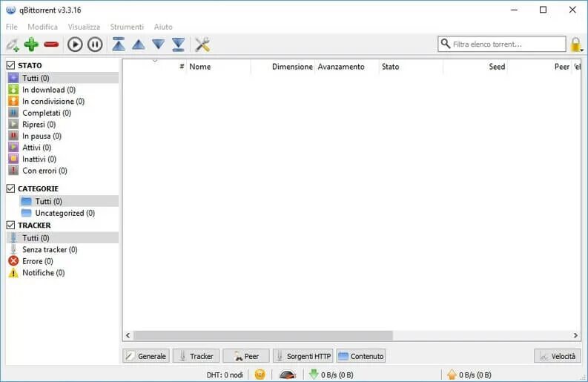Switch to the Sorgenti HTTP tab
Screen dimensions: 588x382
click(303, 356)
